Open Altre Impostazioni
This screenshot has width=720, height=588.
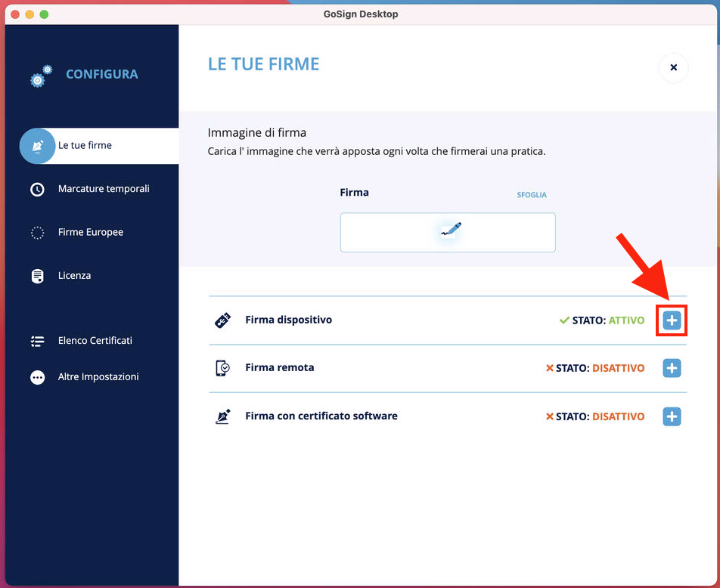coord(98,377)
